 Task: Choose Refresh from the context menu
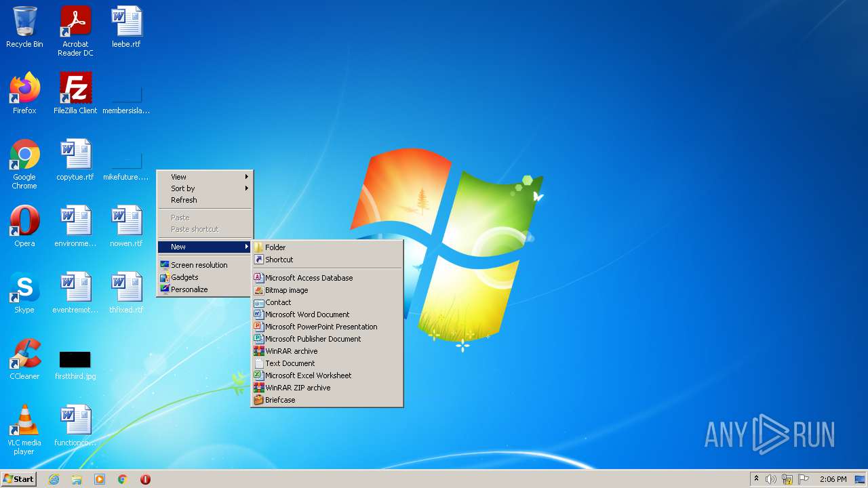[x=205, y=200]
